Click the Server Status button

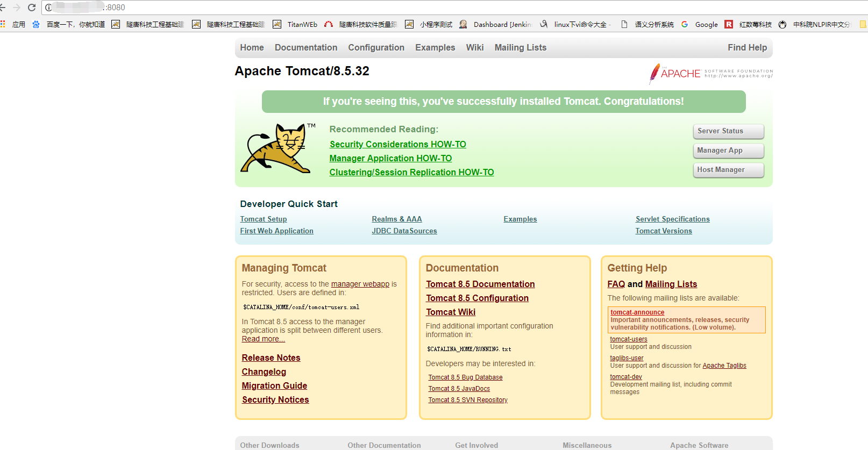pos(729,131)
